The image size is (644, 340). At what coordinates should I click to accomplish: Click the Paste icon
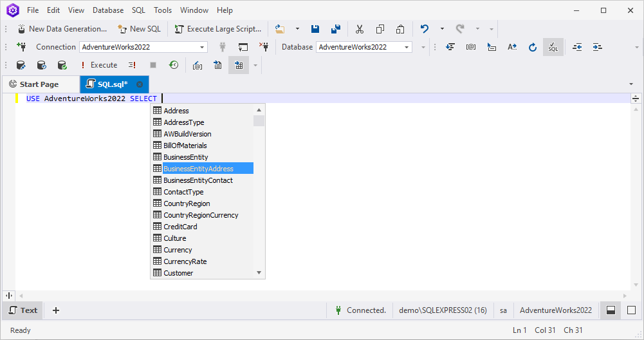400,29
